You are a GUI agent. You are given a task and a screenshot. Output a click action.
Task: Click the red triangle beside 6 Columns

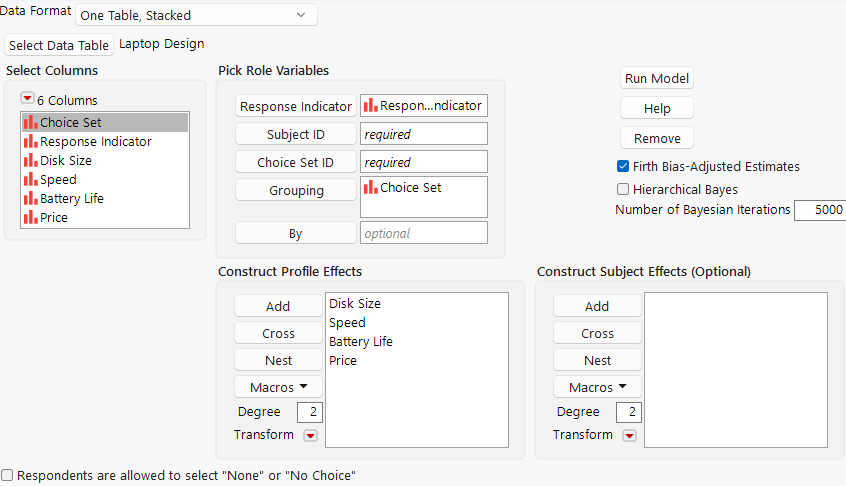(27, 99)
